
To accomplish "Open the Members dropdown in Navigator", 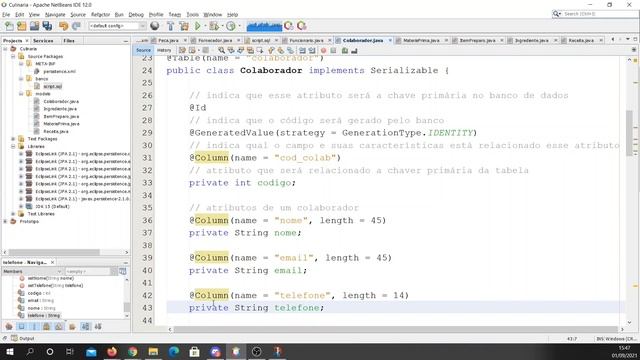I will (32, 271).
